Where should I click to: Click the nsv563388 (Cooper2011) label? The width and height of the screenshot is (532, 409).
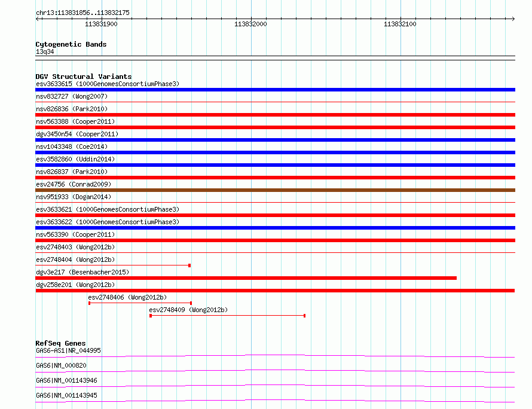click(x=75, y=121)
